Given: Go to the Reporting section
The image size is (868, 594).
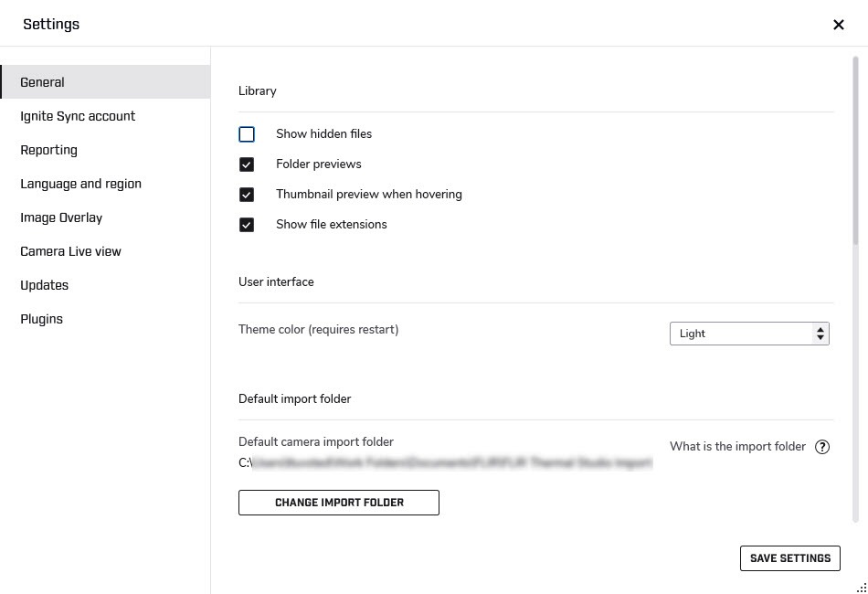Looking at the screenshot, I should 48,150.
